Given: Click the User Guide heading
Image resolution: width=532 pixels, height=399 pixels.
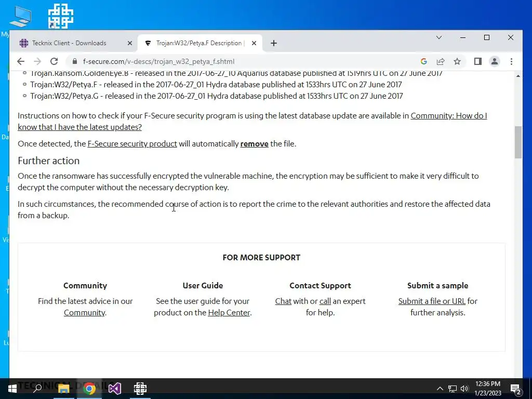Looking at the screenshot, I should 203,286.
